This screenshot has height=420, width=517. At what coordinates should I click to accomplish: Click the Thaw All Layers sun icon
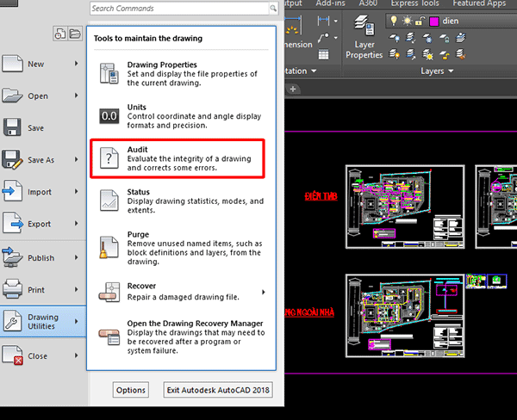click(x=427, y=54)
